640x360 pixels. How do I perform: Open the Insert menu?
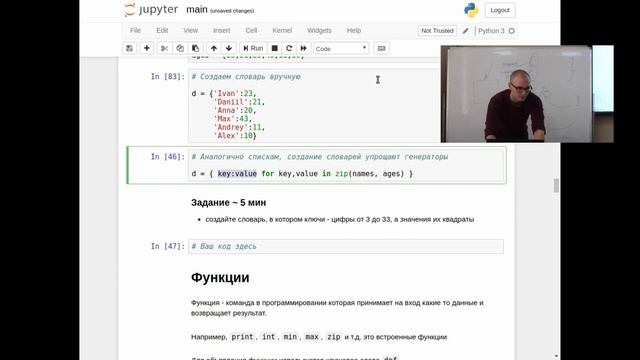pyautogui.click(x=221, y=31)
